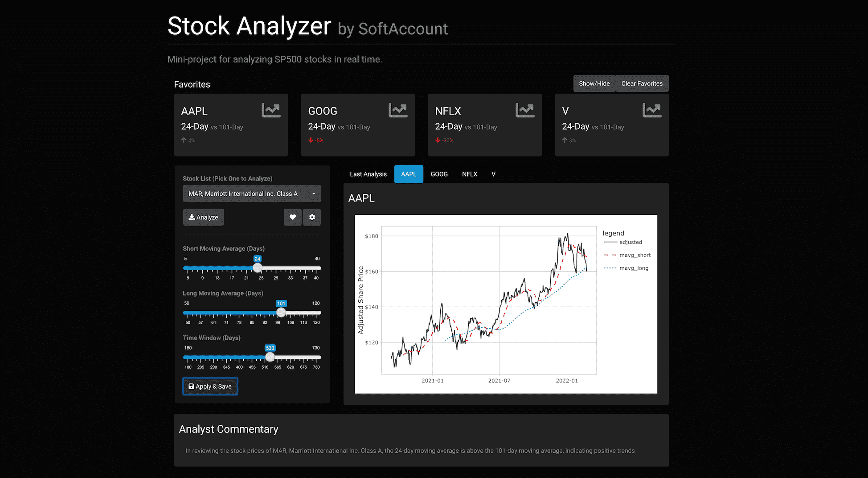Click the commentary paragraph about MAR

pyautogui.click(x=410, y=451)
